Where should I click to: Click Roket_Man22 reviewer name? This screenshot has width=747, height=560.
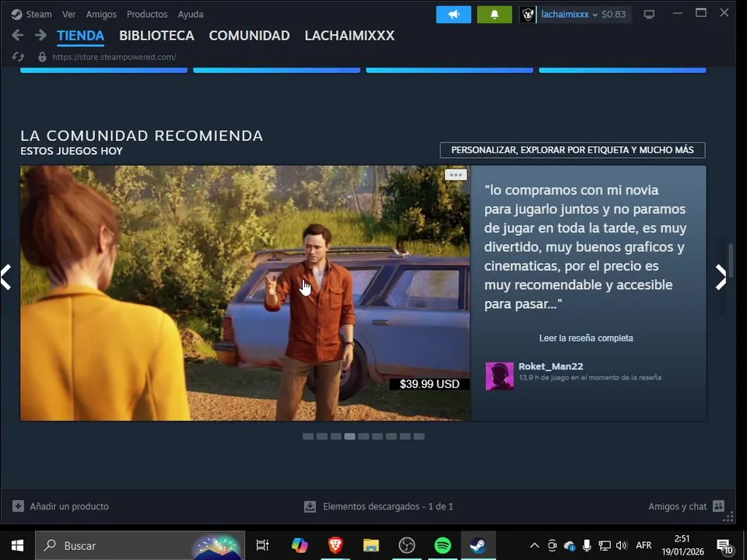[551, 366]
